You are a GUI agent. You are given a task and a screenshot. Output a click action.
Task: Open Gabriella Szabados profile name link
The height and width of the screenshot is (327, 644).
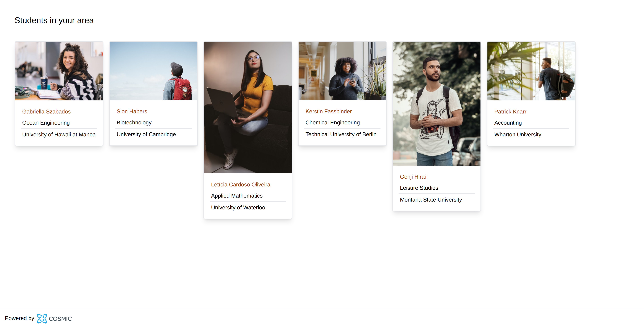46,112
